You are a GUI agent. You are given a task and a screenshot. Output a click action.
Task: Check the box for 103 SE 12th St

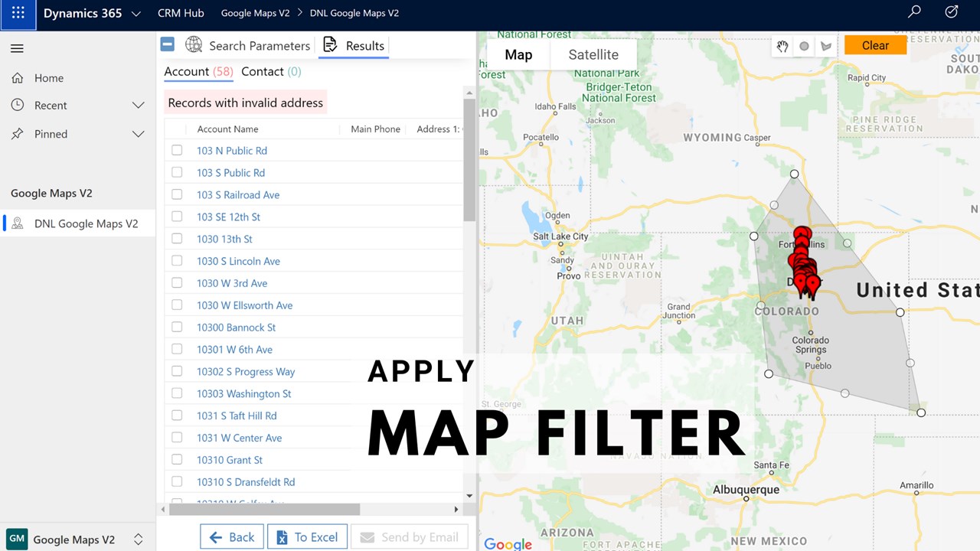(177, 217)
